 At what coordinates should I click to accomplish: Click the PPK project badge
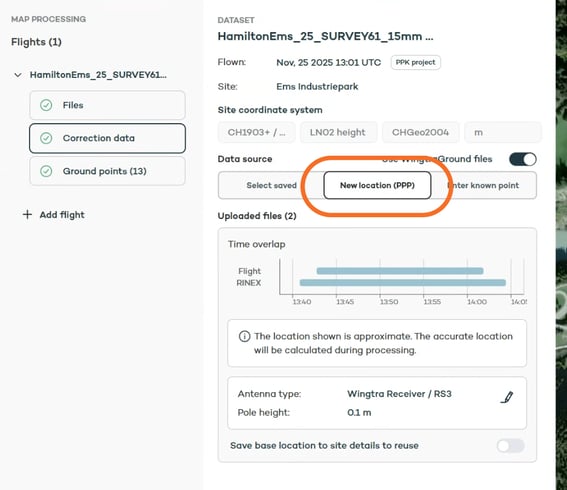click(415, 62)
